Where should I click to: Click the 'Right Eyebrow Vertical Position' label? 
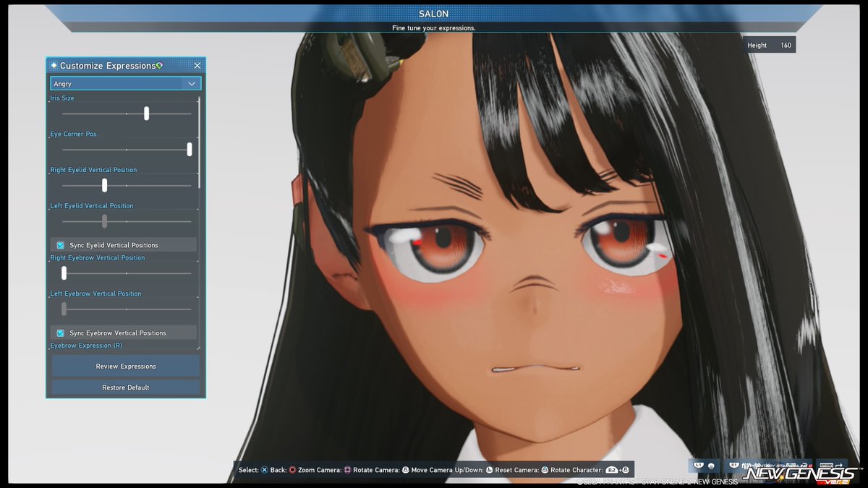pyautogui.click(x=97, y=257)
